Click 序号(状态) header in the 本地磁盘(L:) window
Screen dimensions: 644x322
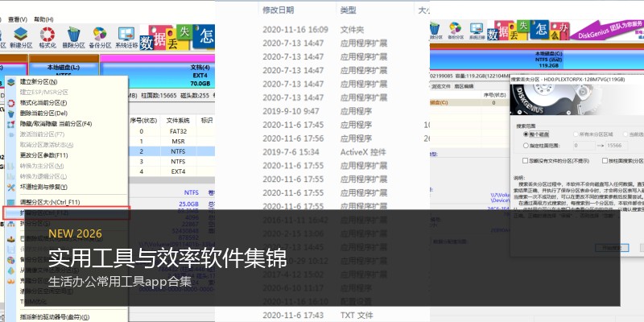tap(144, 120)
